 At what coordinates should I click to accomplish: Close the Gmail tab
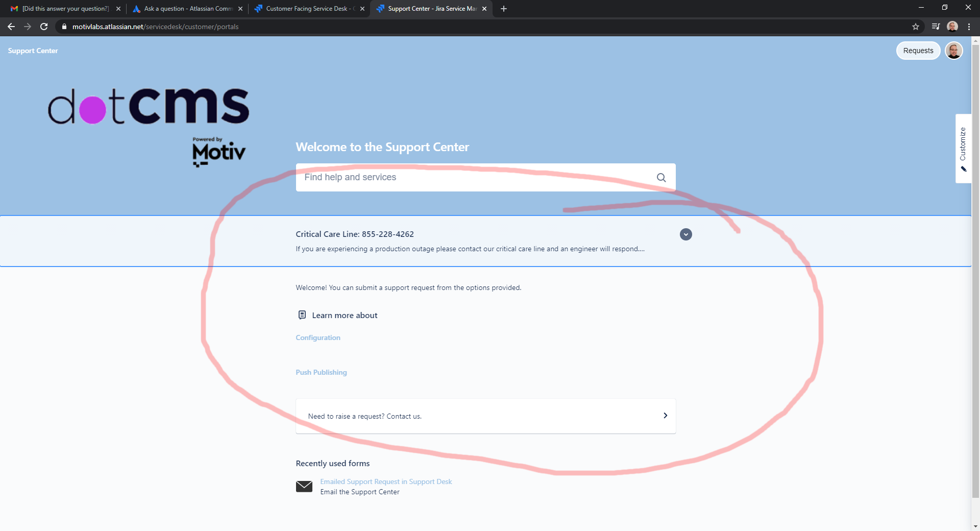point(118,9)
